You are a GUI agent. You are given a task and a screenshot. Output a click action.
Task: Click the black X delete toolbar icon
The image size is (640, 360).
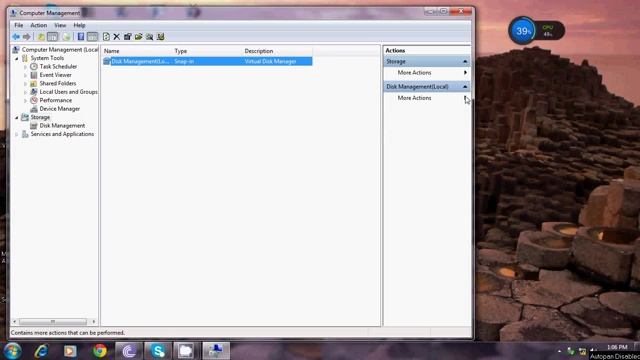(117, 37)
